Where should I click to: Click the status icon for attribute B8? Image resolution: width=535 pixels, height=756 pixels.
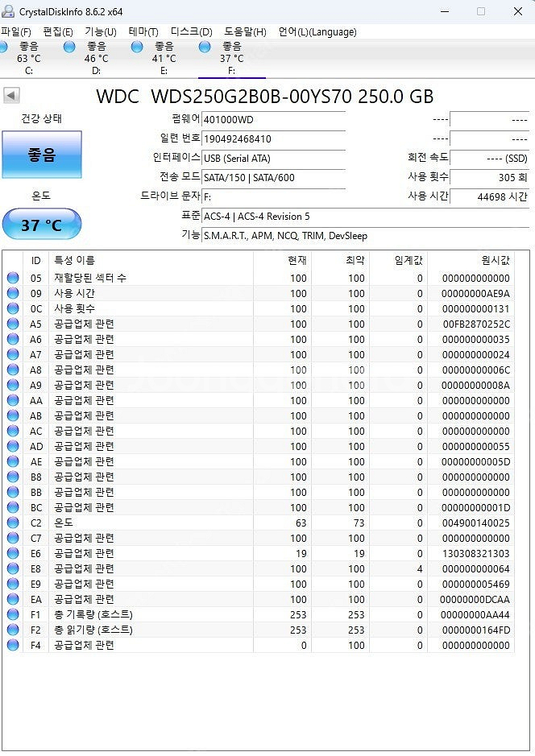[x=13, y=477]
